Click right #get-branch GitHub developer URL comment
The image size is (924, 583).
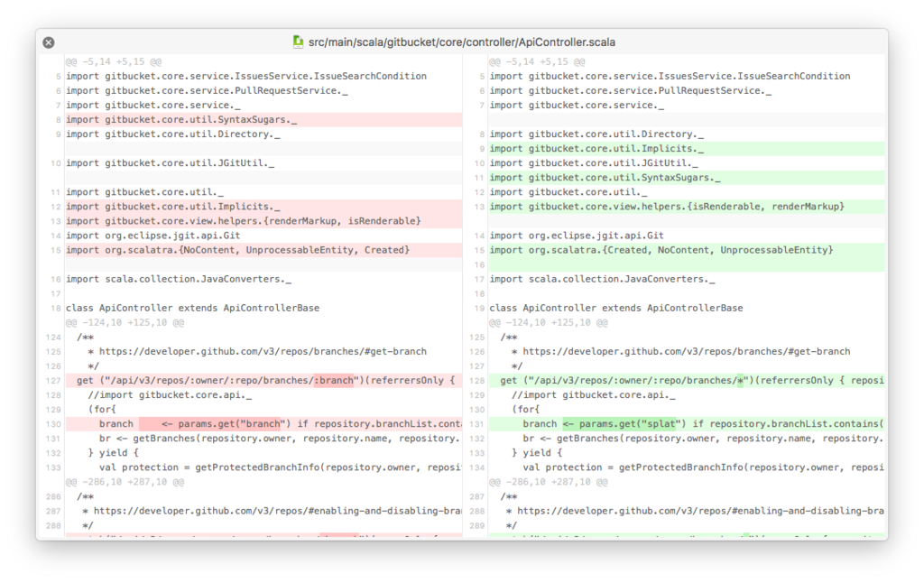[x=680, y=351]
